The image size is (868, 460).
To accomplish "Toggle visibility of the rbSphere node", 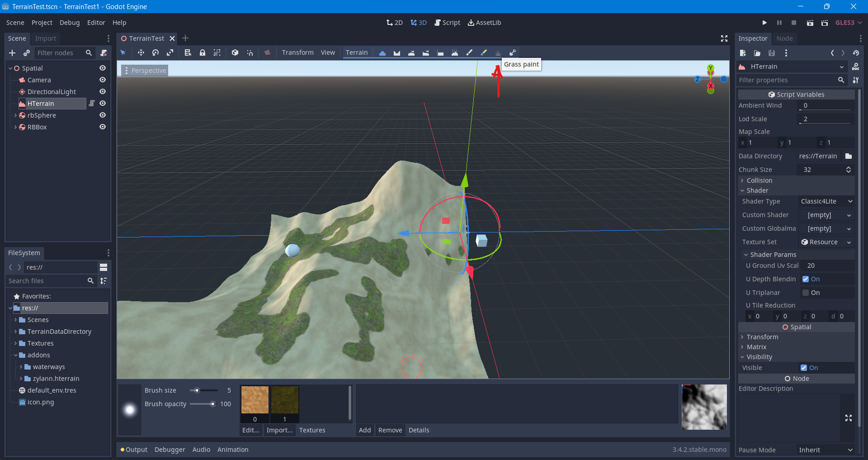I will [x=103, y=115].
